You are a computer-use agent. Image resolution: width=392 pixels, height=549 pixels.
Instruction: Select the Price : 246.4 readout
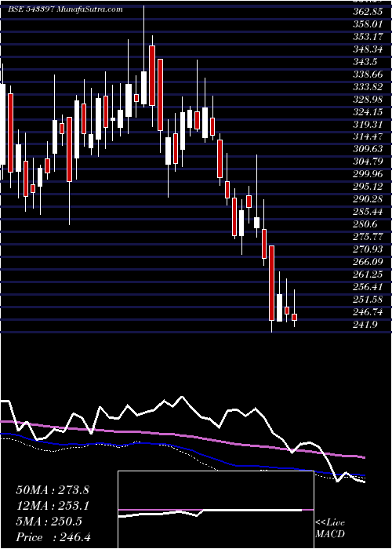[53, 537]
